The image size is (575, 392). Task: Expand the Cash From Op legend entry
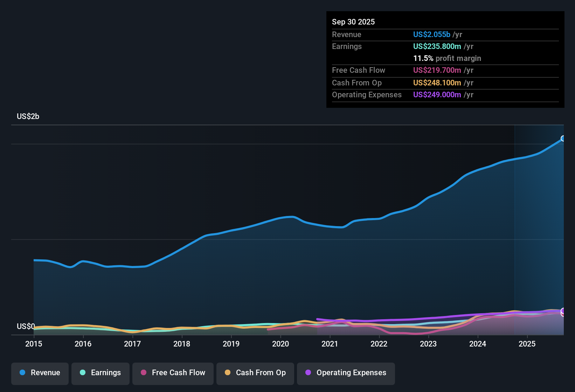[x=255, y=373]
